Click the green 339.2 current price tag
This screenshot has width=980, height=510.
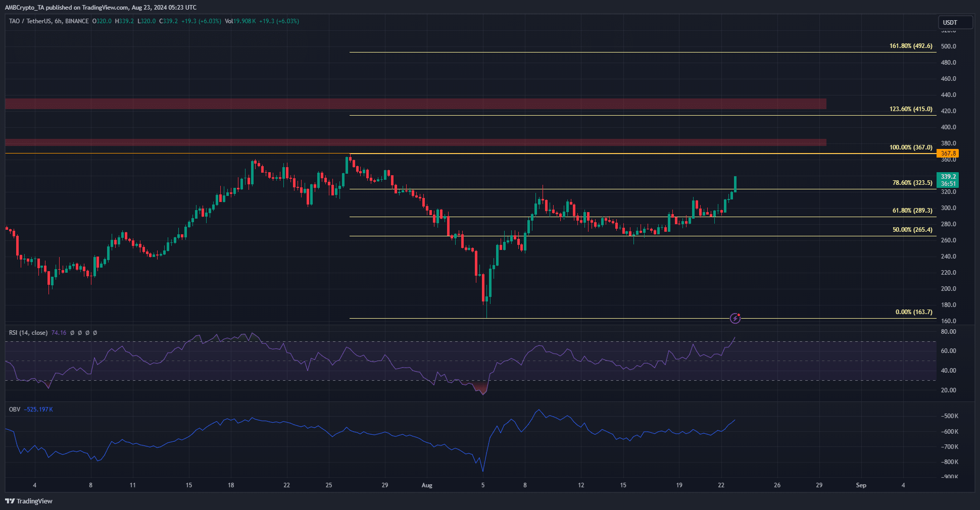tap(948, 180)
